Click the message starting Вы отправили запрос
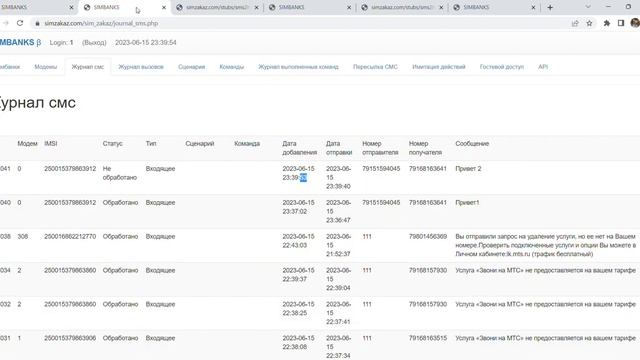 click(x=546, y=245)
